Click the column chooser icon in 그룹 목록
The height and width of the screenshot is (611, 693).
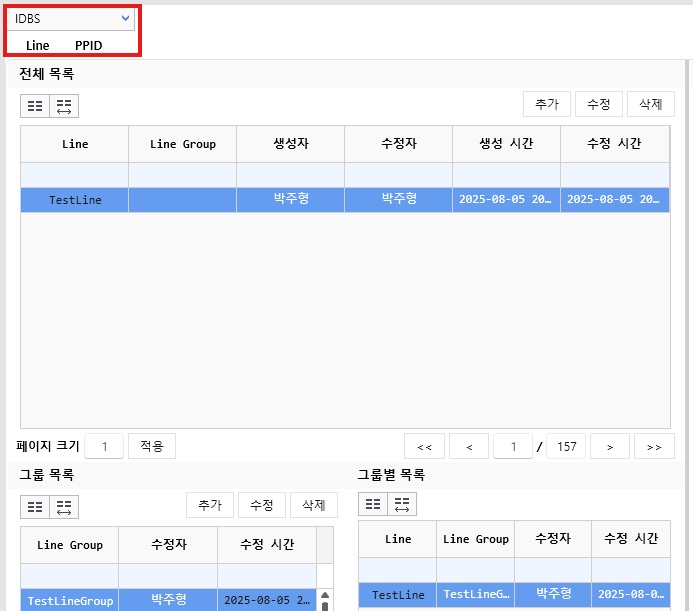pos(35,507)
